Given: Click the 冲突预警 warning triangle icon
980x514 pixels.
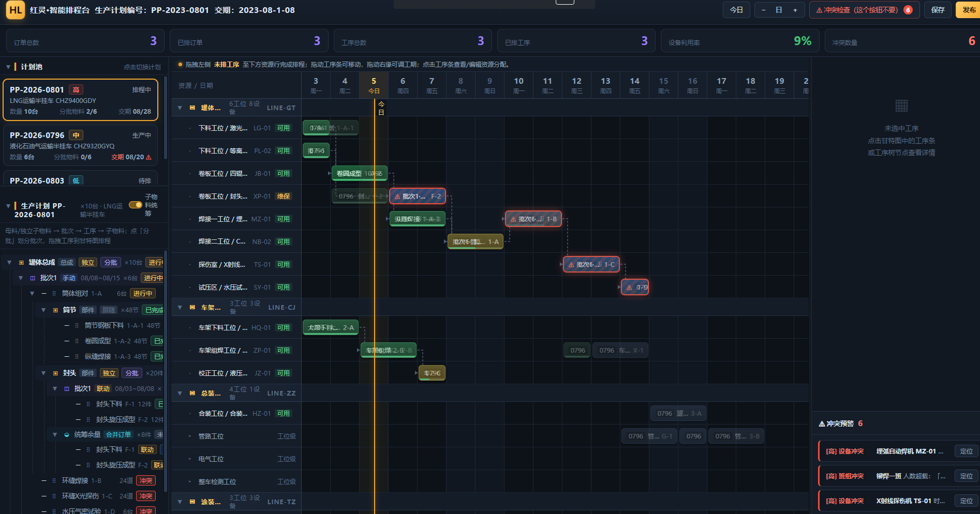Looking at the screenshot, I should click(822, 424).
